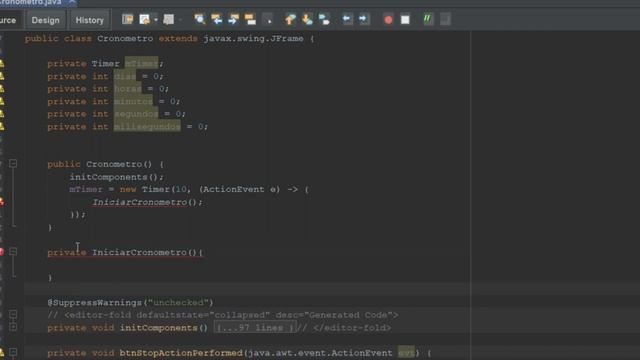Click error icon beside IniciarCronometro() call line
Viewport: 640px width, 360px height.
point(2,202)
